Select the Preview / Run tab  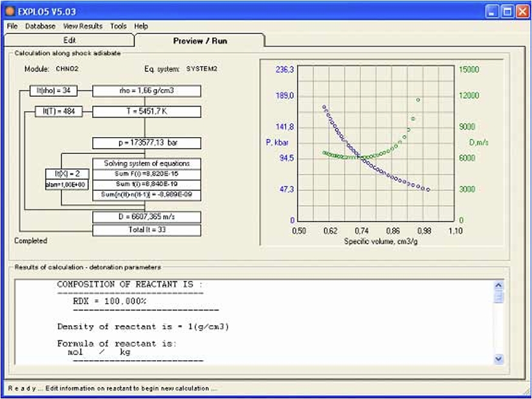(200, 41)
